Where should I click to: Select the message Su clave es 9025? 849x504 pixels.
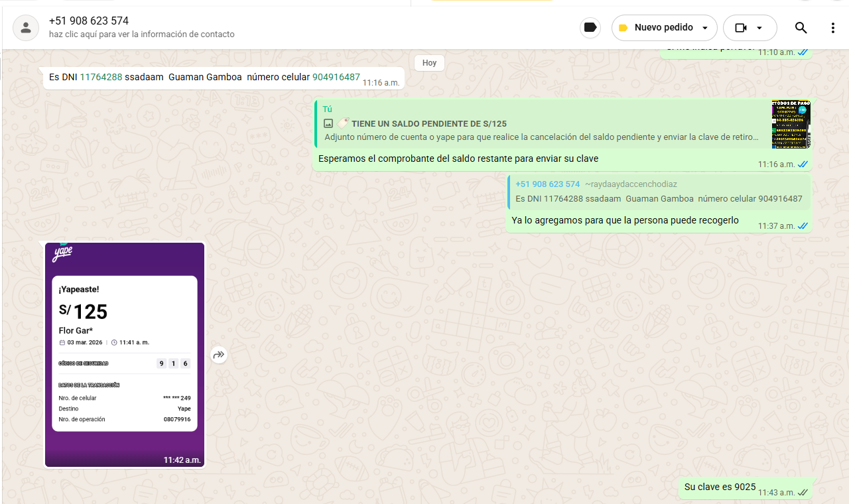(x=720, y=487)
